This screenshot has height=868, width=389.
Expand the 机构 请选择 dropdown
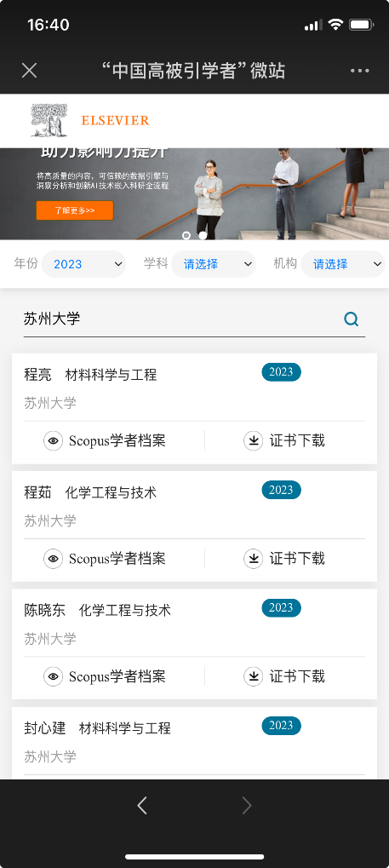tap(343, 264)
